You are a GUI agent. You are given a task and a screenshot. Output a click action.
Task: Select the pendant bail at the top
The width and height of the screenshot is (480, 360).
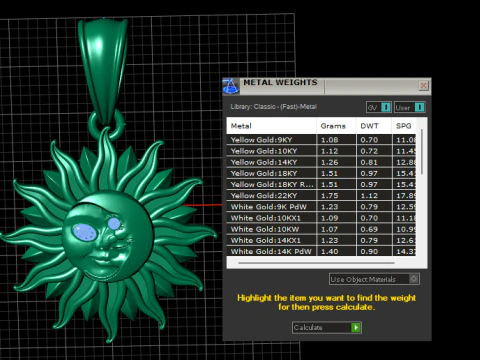103,72
